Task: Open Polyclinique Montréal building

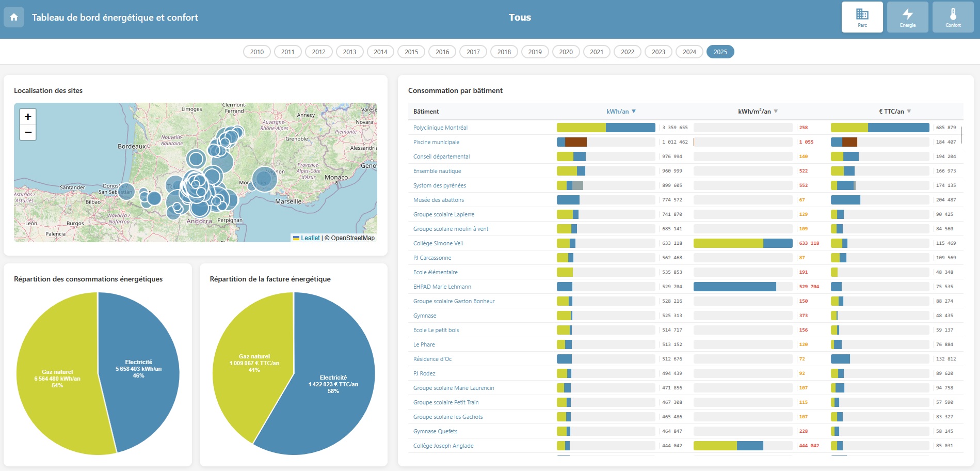Action: point(440,128)
